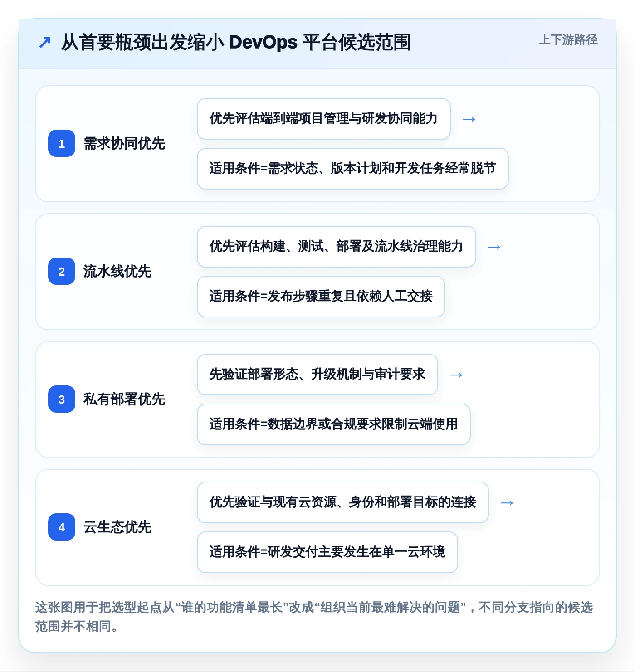
Task: Click the box 优先验证与现有云资源、身份和部署目标的连接
Action: pyautogui.click(x=343, y=502)
